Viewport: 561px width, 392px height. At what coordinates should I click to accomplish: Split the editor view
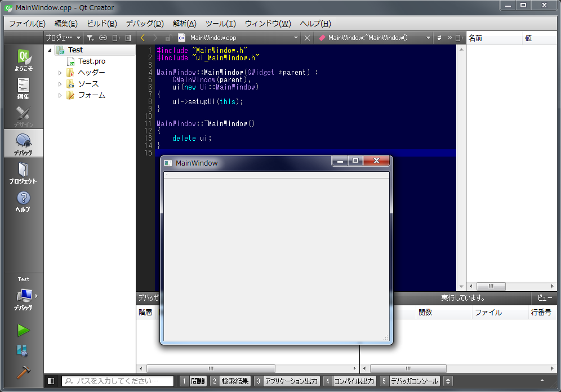(460, 38)
